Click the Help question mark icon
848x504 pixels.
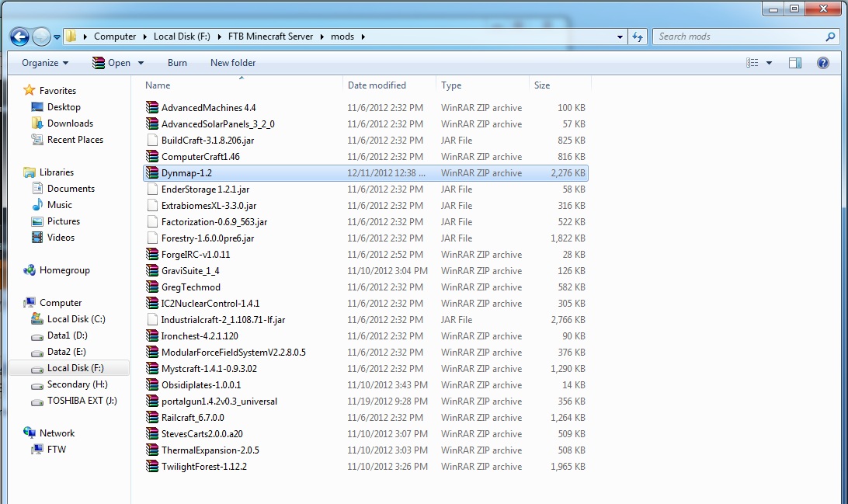pos(823,63)
